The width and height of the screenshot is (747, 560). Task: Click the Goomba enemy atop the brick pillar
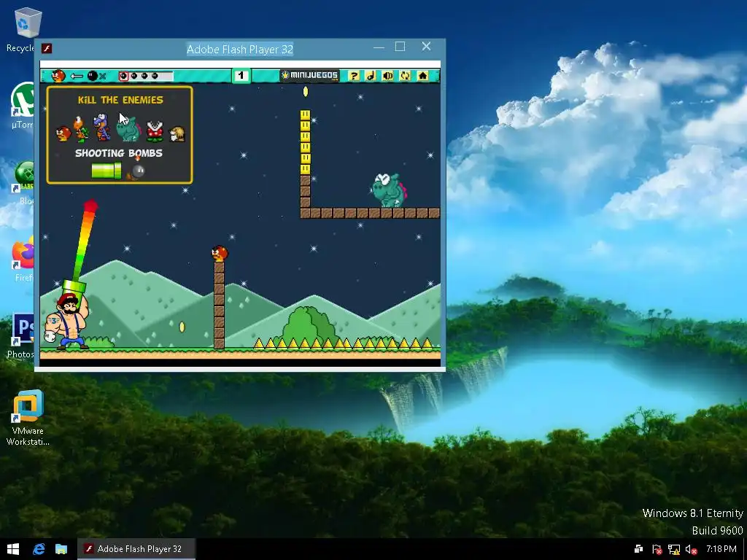pyautogui.click(x=220, y=253)
